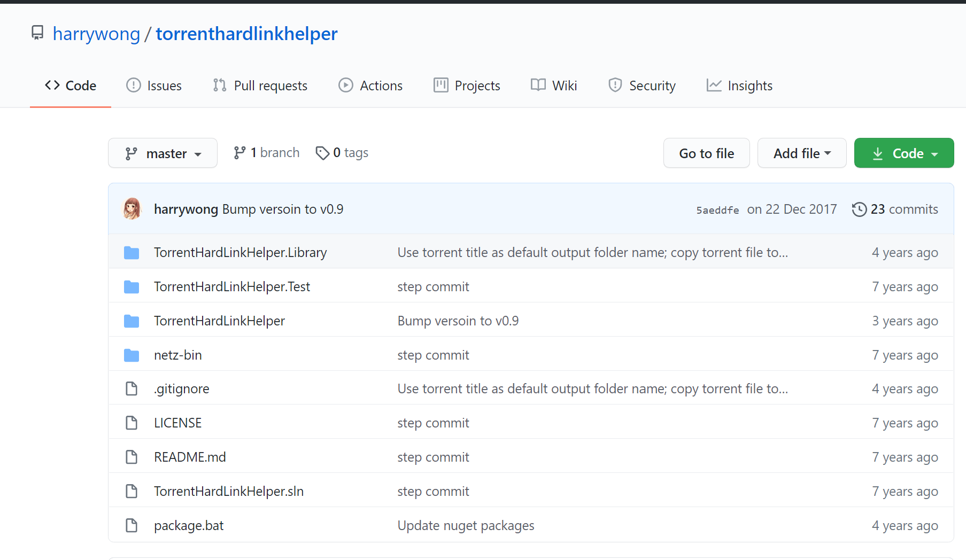
Task: Go to the Actions tab
Action: (370, 85)
